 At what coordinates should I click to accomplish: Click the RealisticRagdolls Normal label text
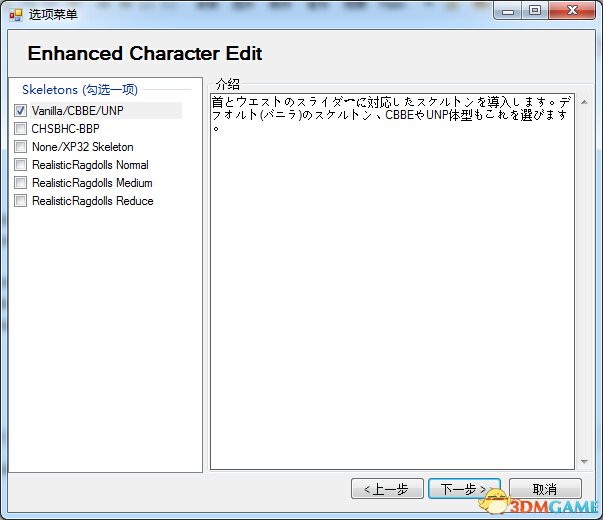90,165
